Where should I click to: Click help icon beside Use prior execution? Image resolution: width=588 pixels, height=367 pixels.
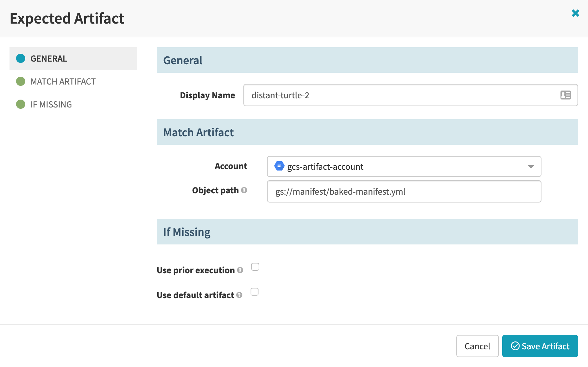click(240, 270)
